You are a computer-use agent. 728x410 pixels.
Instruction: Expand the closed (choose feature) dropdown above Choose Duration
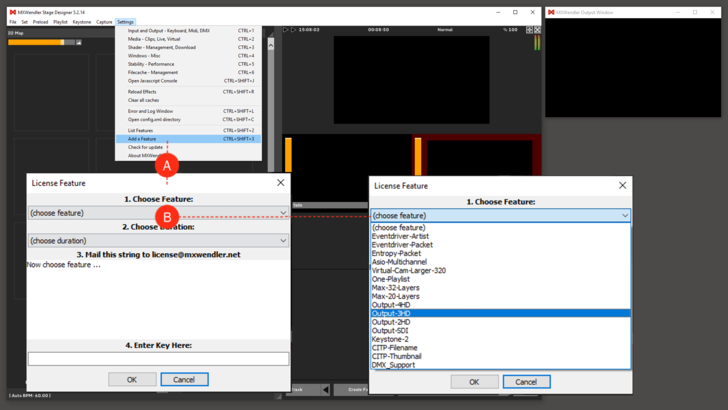pyautogui.click(x=158, y=213)
